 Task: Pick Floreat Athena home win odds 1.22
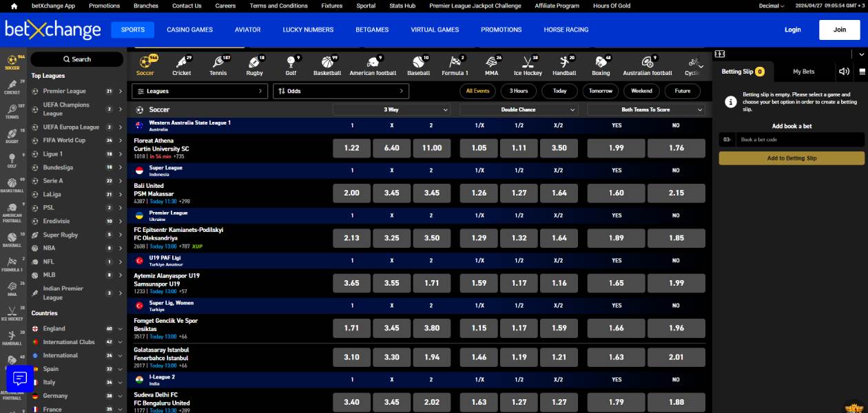351,148
